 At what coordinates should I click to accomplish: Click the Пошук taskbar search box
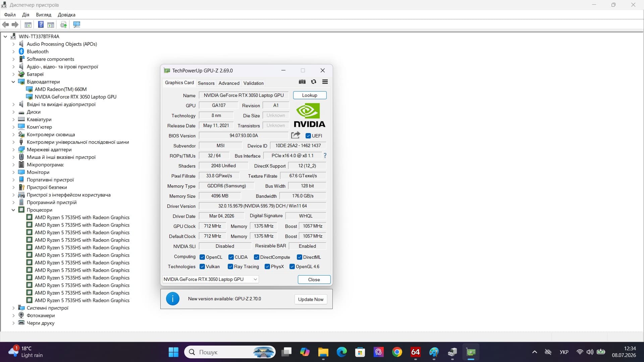click(x=230, y=352)
